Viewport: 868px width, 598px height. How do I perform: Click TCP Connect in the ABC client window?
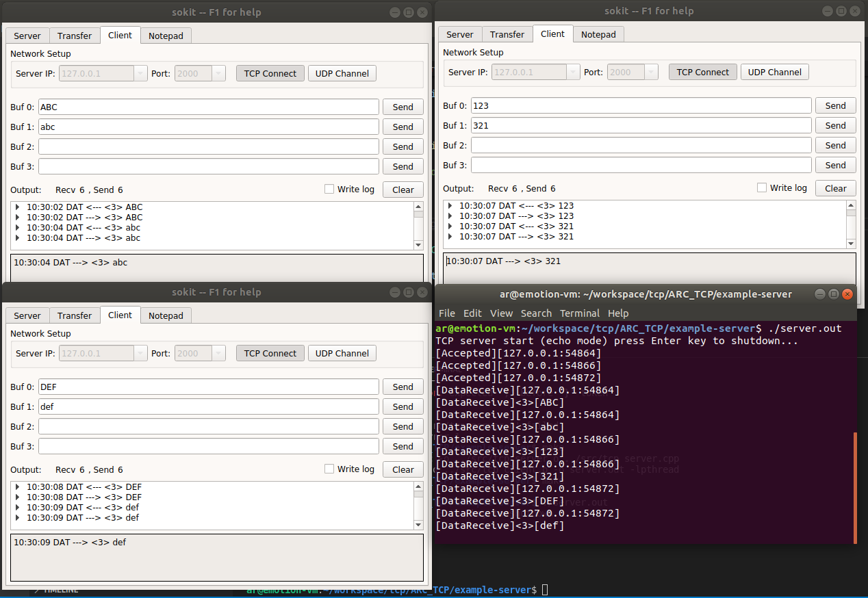point(270,73)
